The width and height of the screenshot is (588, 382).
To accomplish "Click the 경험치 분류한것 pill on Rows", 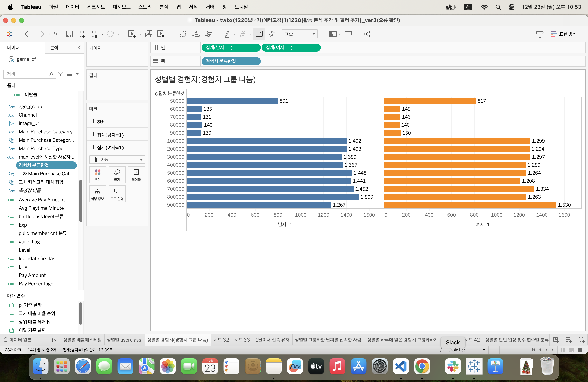I will point(231,61).
